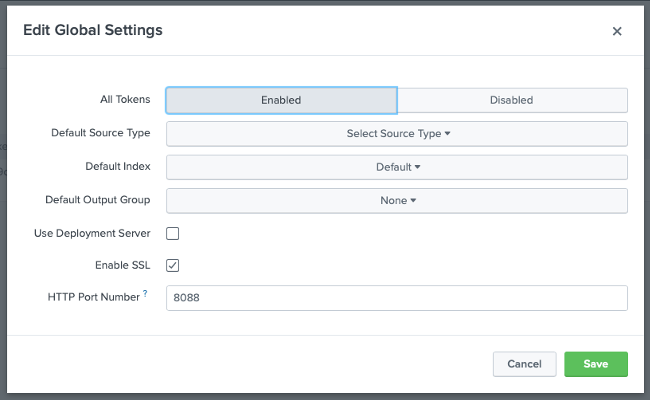Expand the Default Index dropdown
The height and width of the screenshot is (400, 650).
coord(397,167)
